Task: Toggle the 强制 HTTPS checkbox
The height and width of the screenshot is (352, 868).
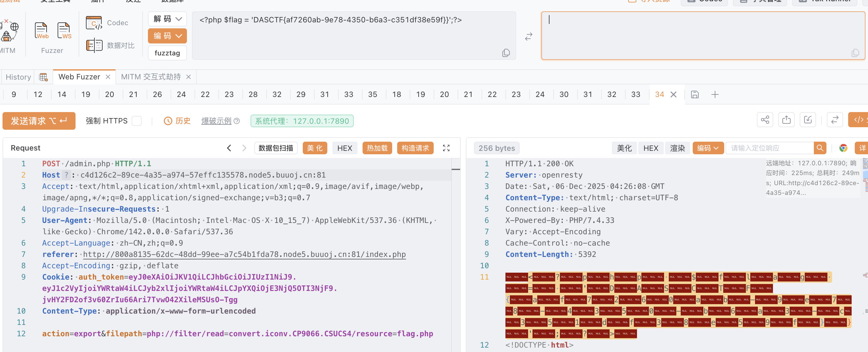Action: 137,121
